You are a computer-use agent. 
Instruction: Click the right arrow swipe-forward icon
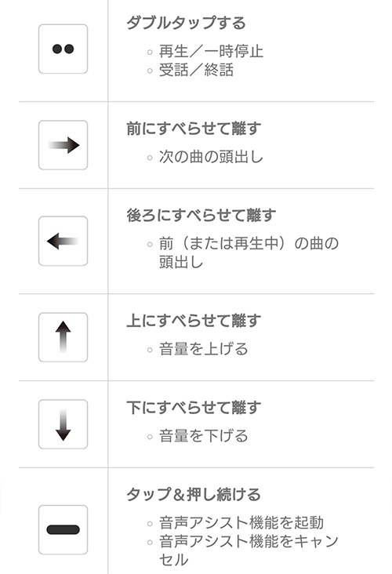coord(63,145)
